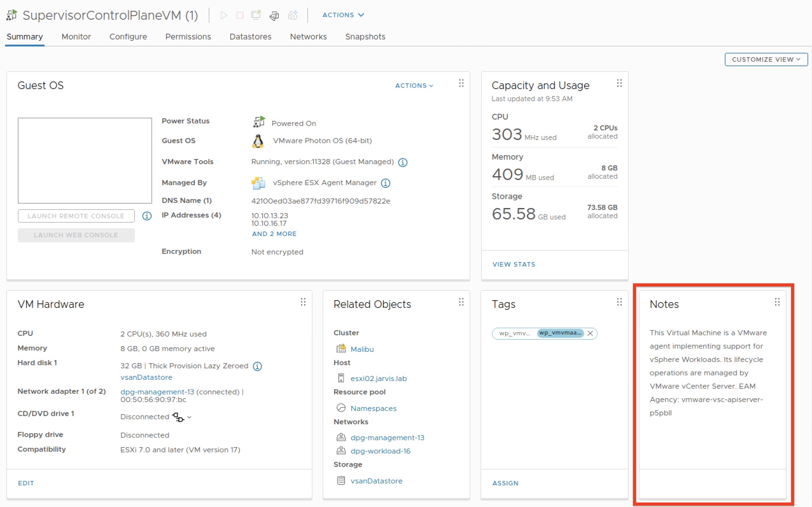Open the top ACTIONS dropdown menu
This screenshot has height=507, width=812.
(343, 15)
